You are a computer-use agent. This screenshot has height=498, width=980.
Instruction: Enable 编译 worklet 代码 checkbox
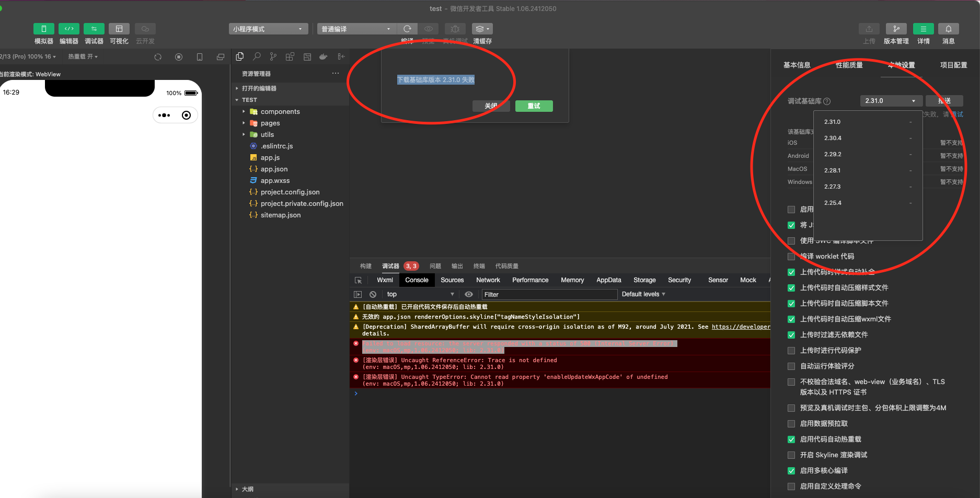[x=791, y=257]
